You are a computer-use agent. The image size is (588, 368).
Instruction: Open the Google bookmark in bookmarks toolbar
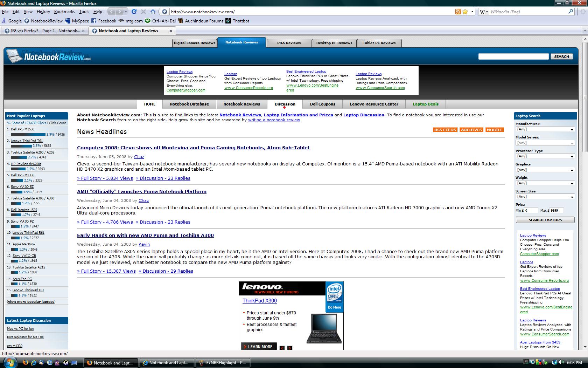(x=12, y=21)
